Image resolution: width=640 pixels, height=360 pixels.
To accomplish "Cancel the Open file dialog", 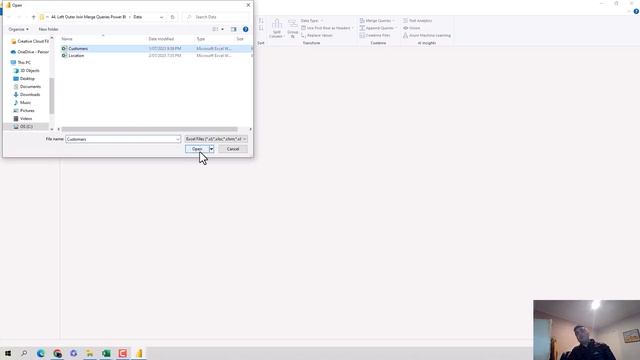I will 233,149.
